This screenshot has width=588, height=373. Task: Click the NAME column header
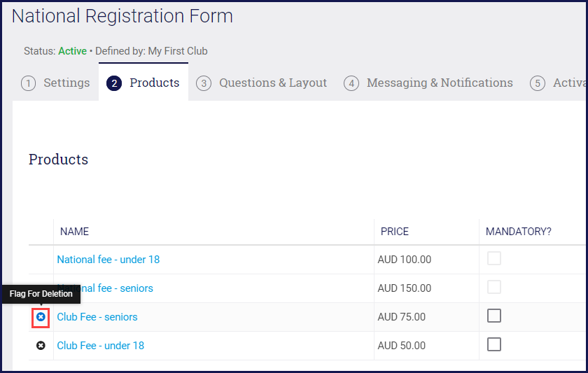pos(74,232)
